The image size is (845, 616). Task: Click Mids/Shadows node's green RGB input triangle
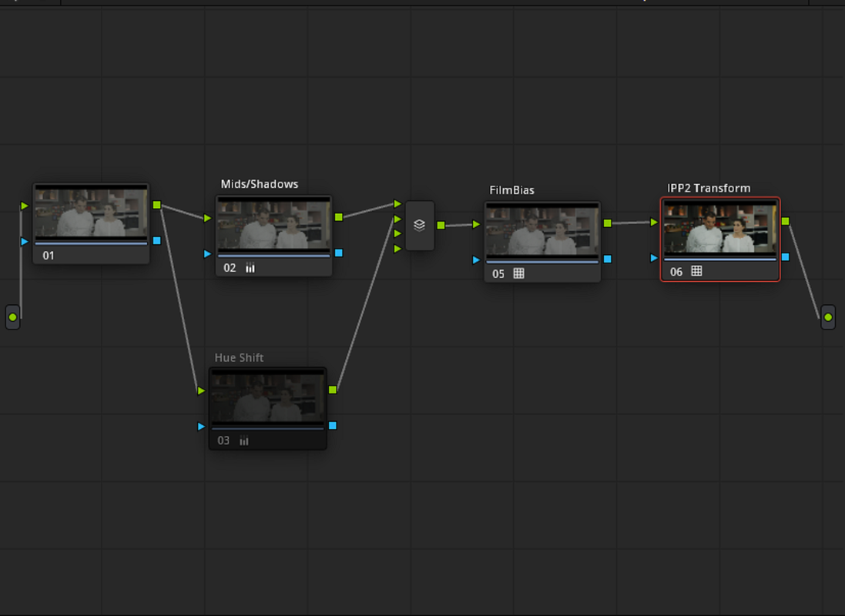coord(207,218)
